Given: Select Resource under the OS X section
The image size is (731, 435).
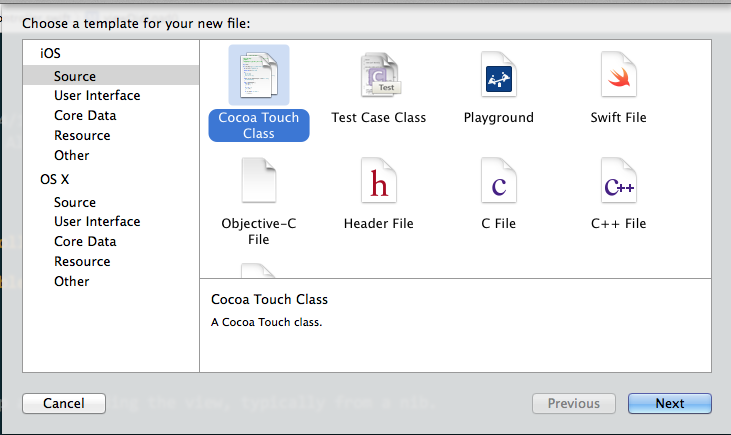Looking at the screenshot, I should pyautogui.click(x=82, y=262).
